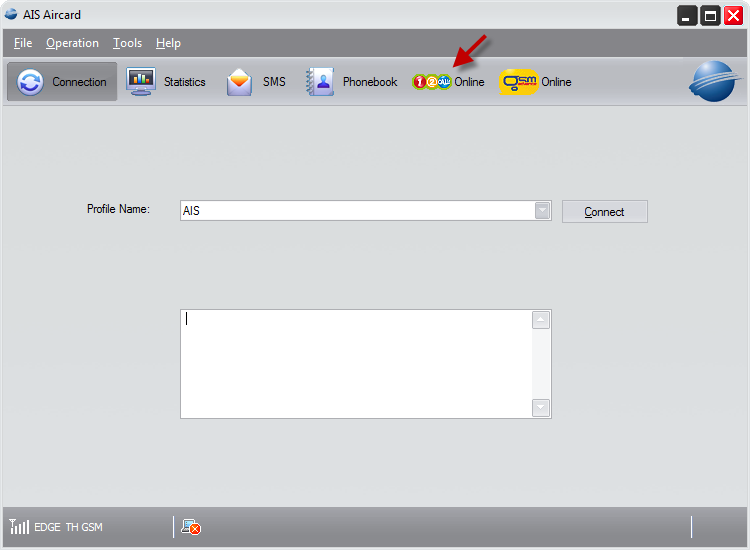
Task: Click inside the large log text area
Action: pyautogui.click(x=356, y=364)
